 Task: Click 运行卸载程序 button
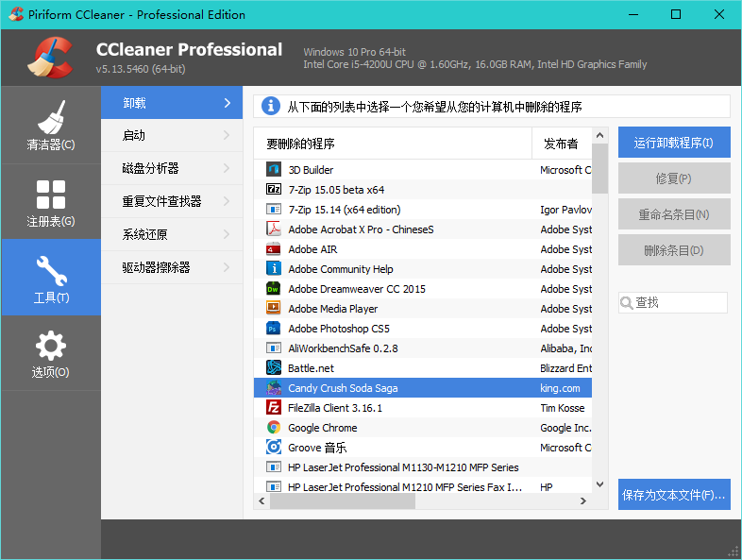tap(674, 142)
